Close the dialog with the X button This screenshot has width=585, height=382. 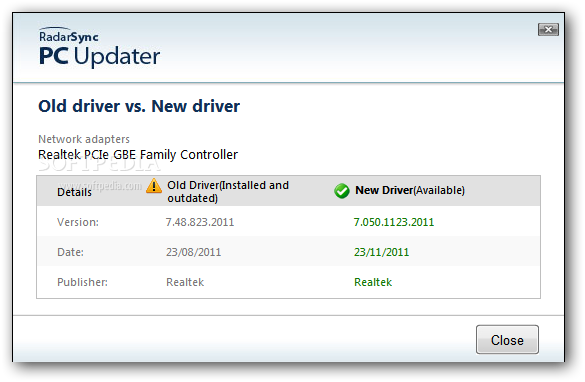pos(548,29)
